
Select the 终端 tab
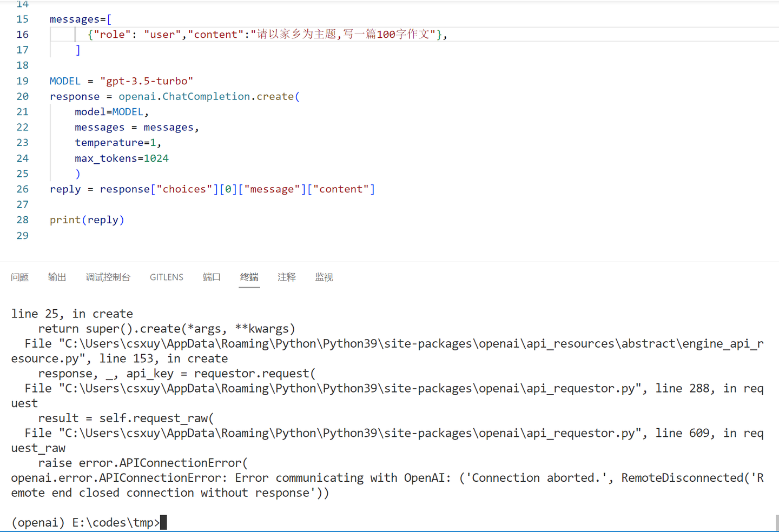point(249,277)
